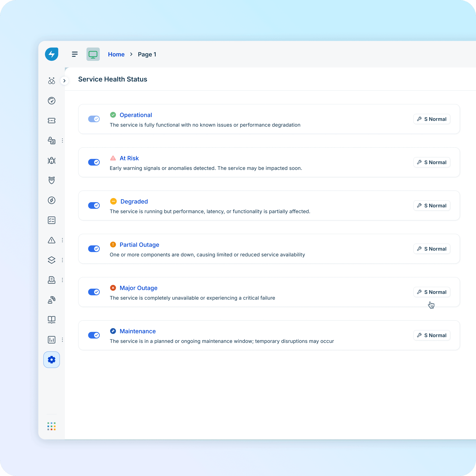Click the Freshservice lightning bolt logo
This screenshot has width=476, height=476.
click(51, 54)
